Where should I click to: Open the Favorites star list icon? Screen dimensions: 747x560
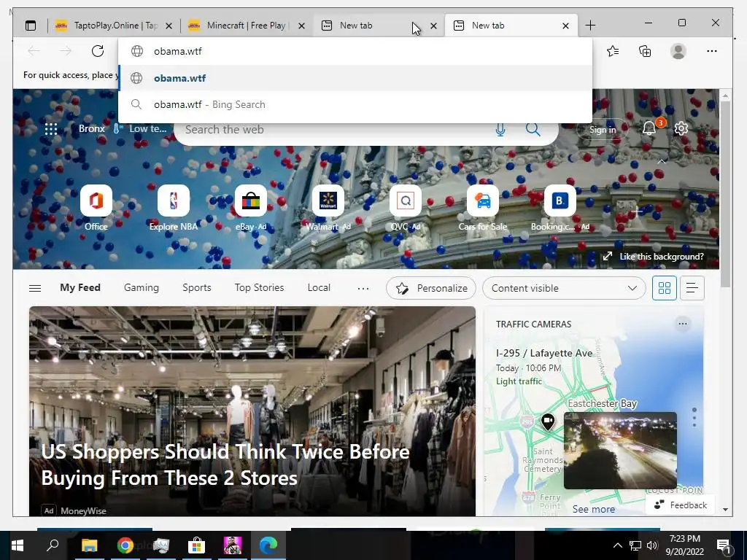(613, 51)
